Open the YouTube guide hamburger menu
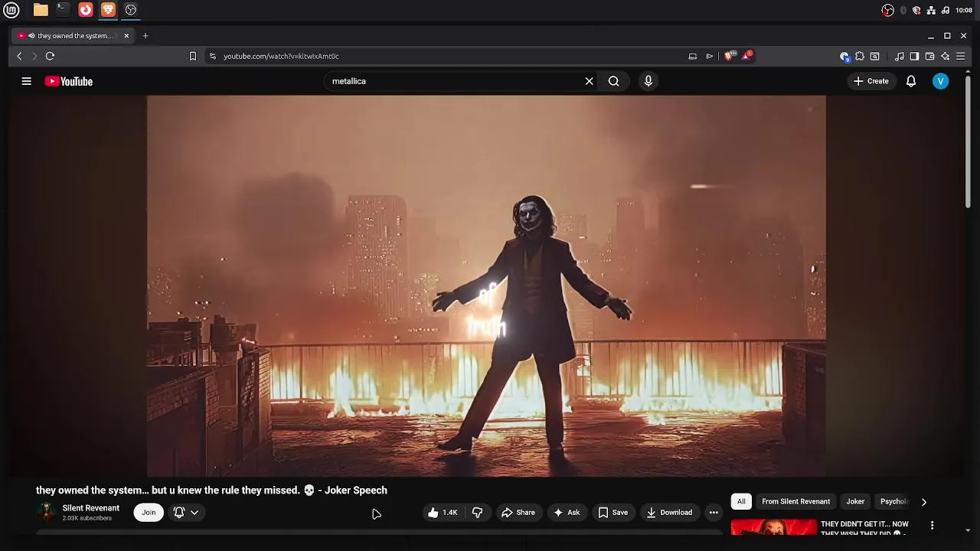 tap(26, 81)
